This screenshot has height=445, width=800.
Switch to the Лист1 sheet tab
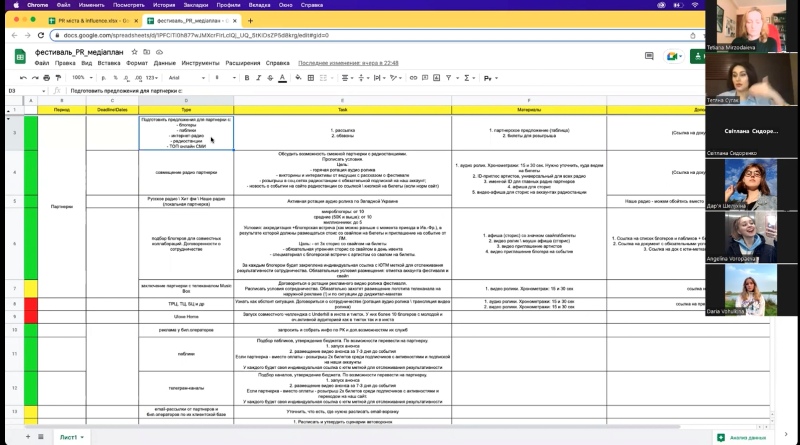70,437
